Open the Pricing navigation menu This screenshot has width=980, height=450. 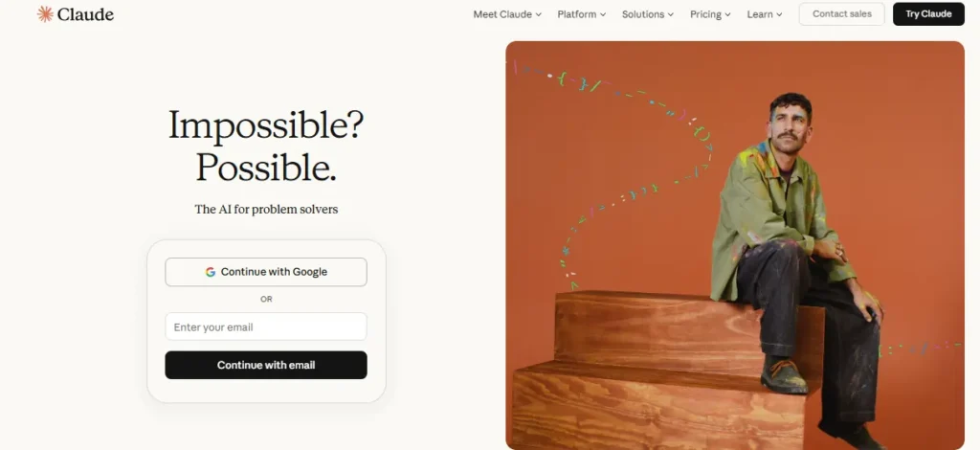[705, 14]
